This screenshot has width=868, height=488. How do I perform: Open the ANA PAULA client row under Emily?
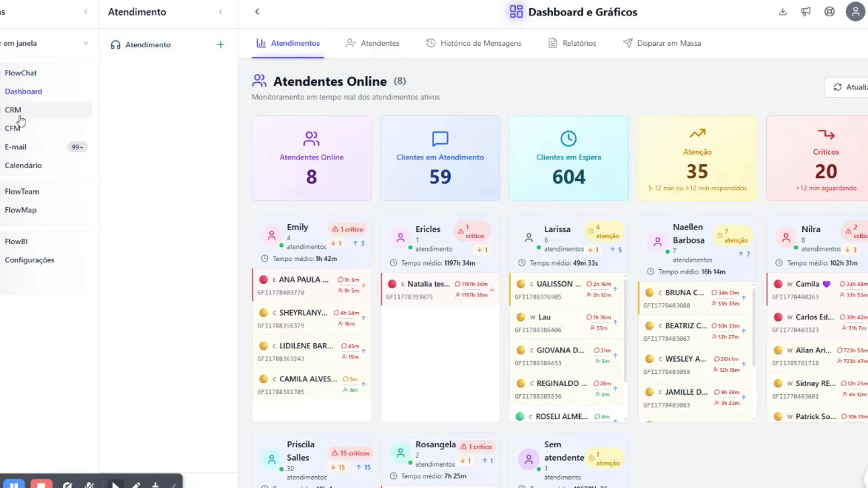tap(311, 285)
